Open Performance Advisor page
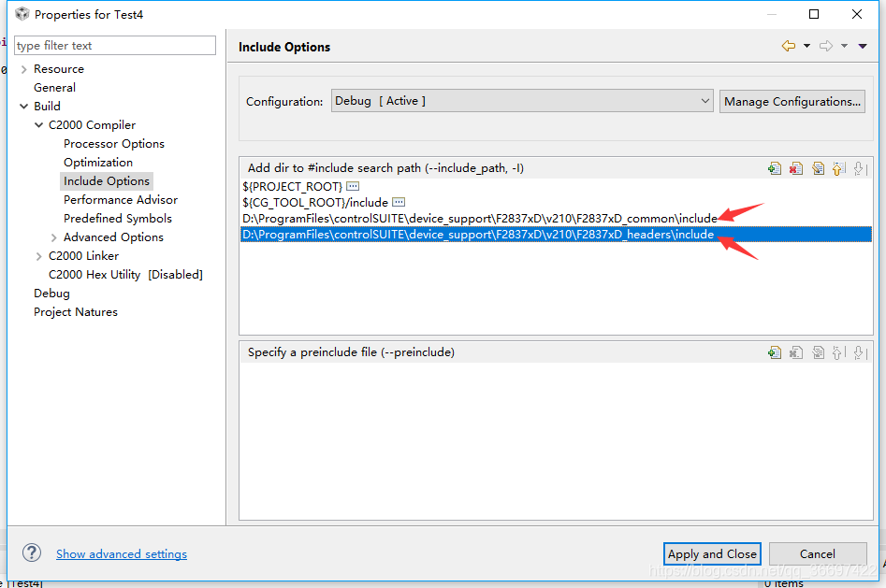This screenshot has height=588, width=886. pyautogui.click(x=121, y=199)
